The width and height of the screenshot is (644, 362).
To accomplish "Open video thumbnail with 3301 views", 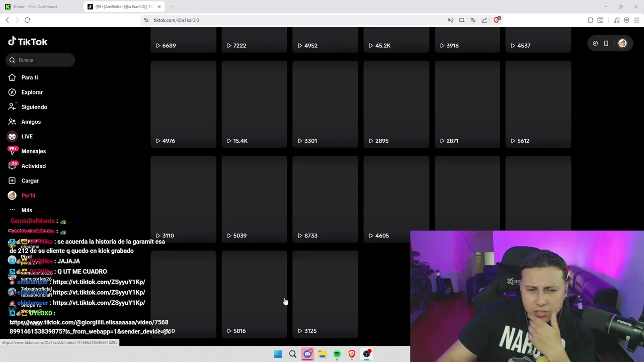I will click(325, 104).
